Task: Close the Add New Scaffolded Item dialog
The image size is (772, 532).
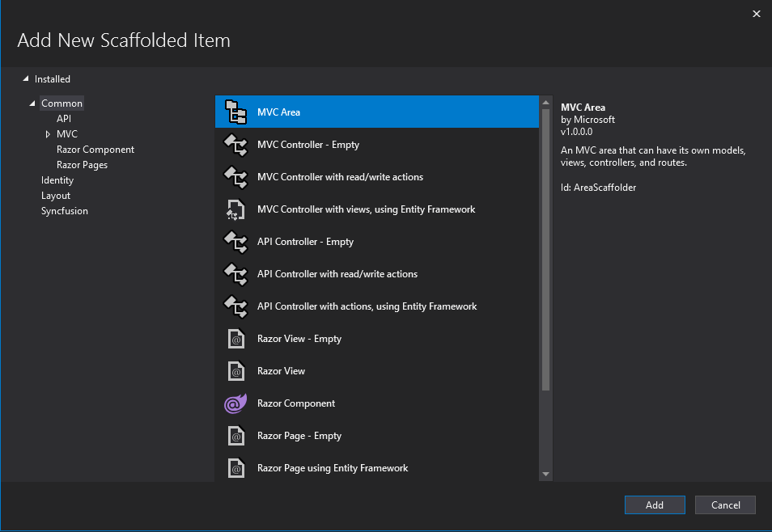Action: point(757,14)
